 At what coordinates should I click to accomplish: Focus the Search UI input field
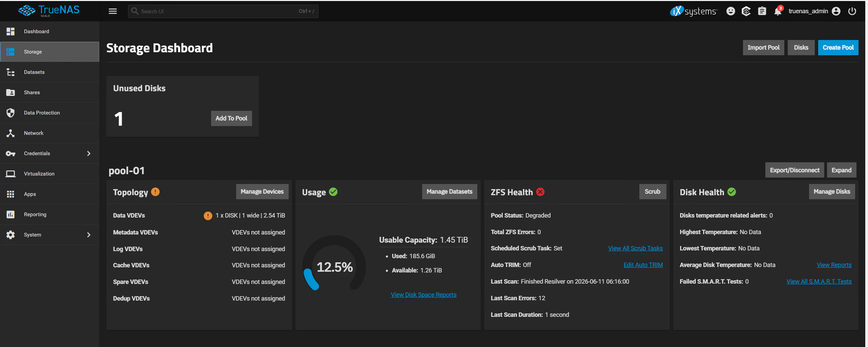pos(223,11)
